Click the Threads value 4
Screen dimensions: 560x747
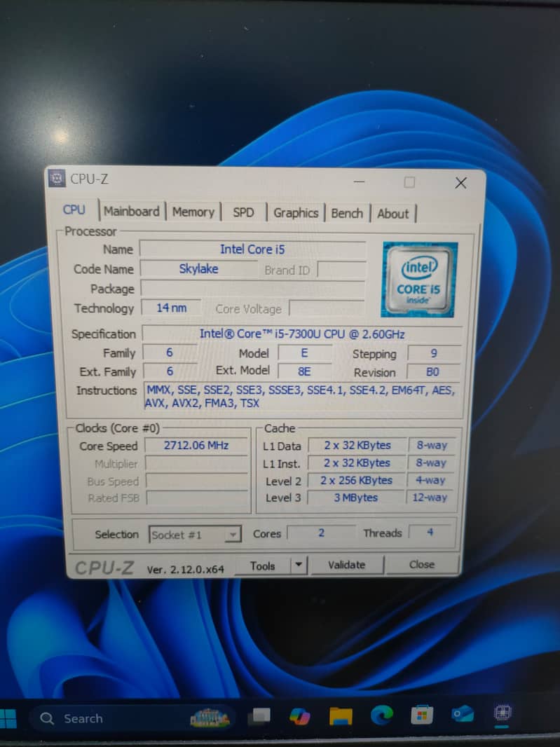tap(430, 532)
